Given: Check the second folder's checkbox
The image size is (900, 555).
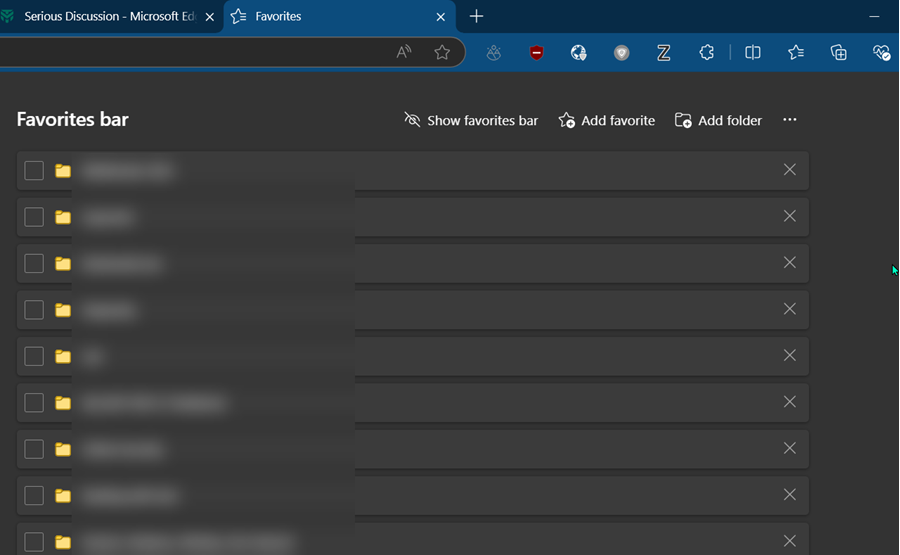Looking at the screenshot, I should coord(34,217).
